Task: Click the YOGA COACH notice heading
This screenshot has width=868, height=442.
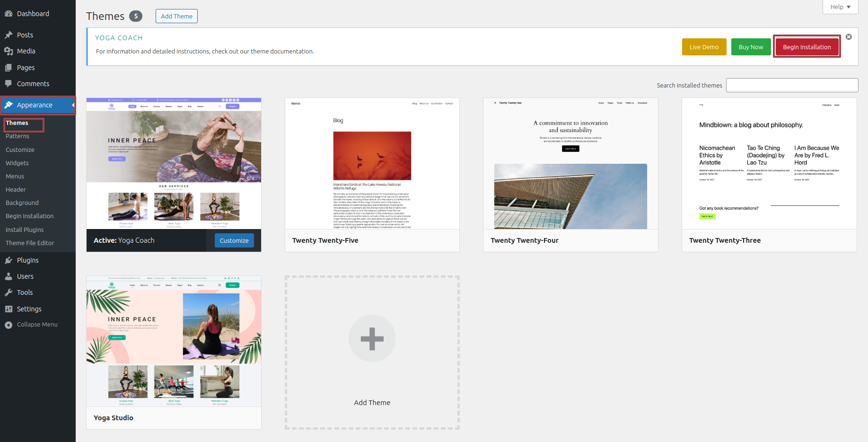Action: (x=119, y=38)
